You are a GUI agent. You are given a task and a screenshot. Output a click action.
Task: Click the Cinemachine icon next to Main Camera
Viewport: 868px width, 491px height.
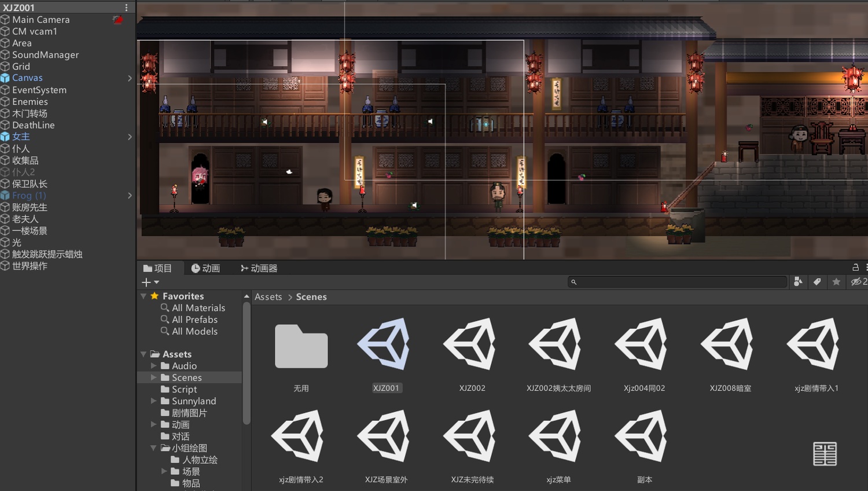click(118, 20)
